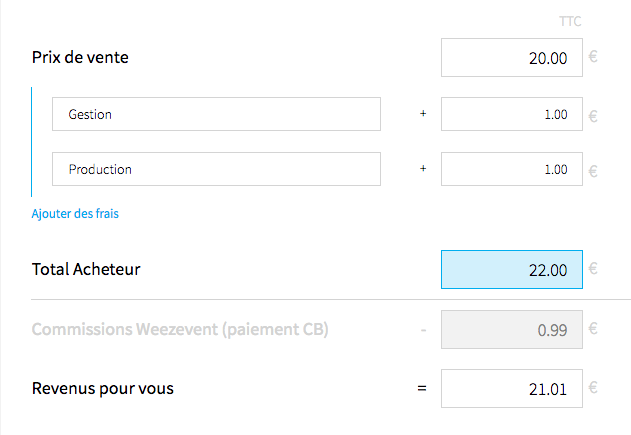Click the equals sign before Revenus amount
This screenshot has width=631, height=435.
tap(422, 388)
